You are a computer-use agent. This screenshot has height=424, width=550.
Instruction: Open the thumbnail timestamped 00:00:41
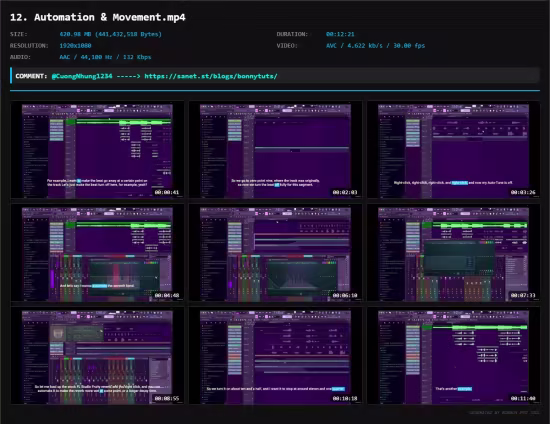pos(97,150)
